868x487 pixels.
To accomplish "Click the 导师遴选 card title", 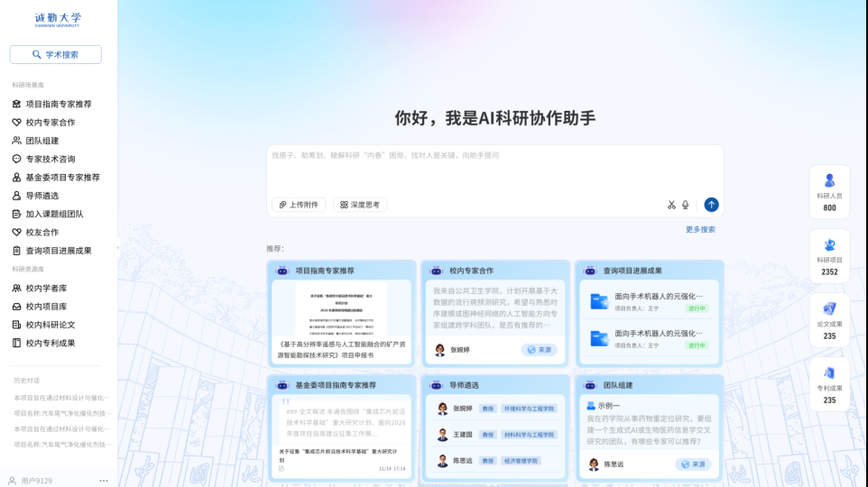I will click(464, 384).
